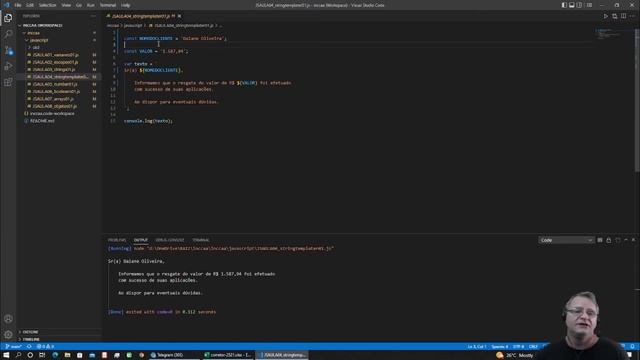Open the editor More Actions ellipsis

[x=632, y=16]
